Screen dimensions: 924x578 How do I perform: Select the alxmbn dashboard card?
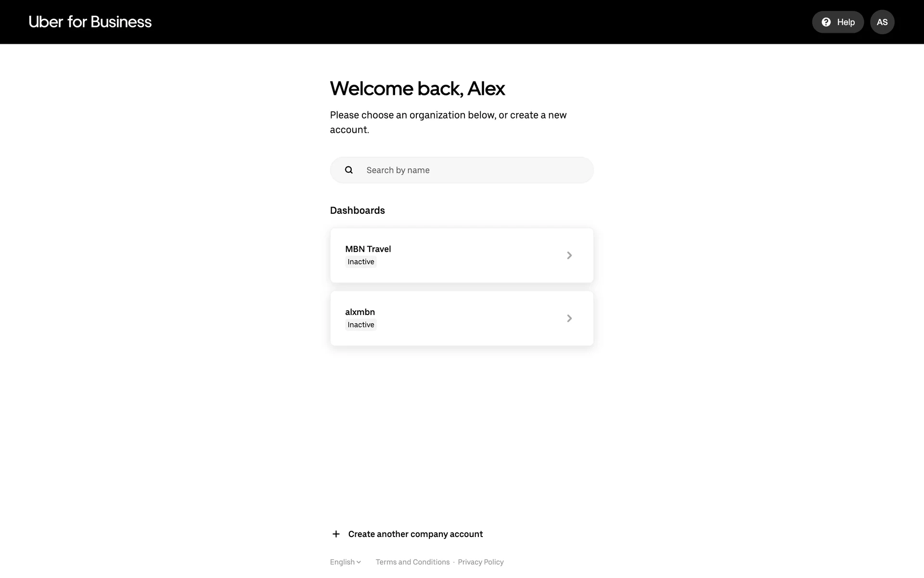coord(461,318)
